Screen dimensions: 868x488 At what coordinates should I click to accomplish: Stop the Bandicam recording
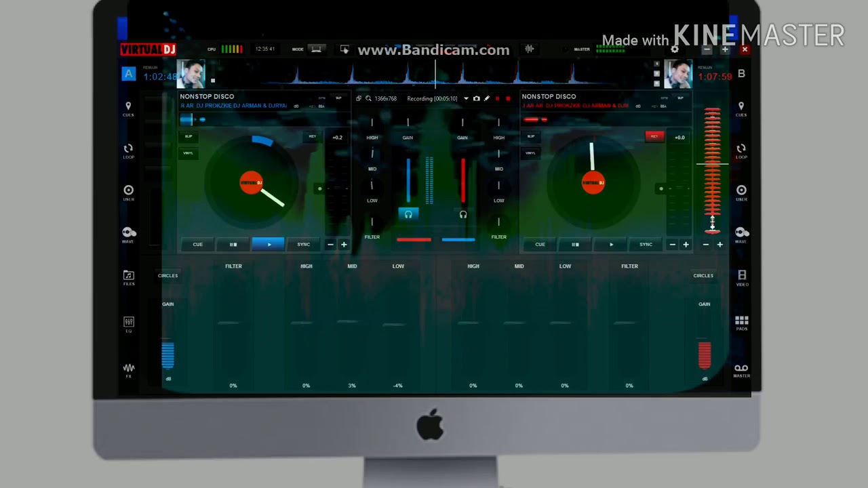coord(508,98)
